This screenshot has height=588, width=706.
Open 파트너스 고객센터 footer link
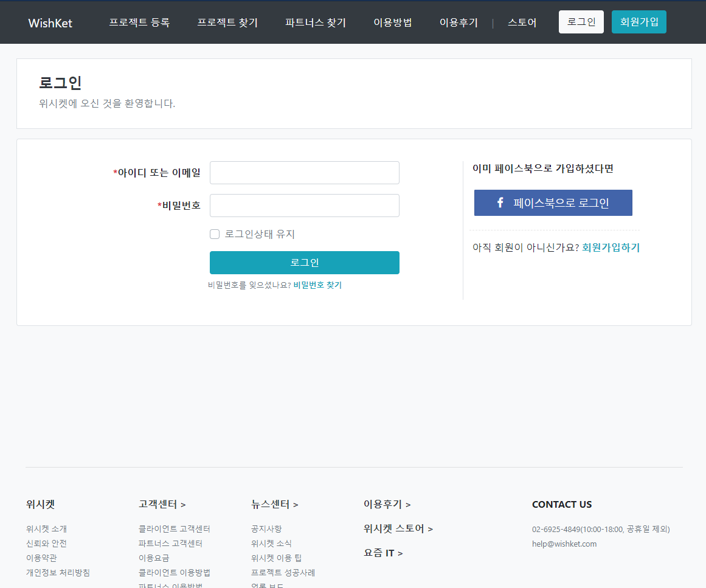[170, 544]
